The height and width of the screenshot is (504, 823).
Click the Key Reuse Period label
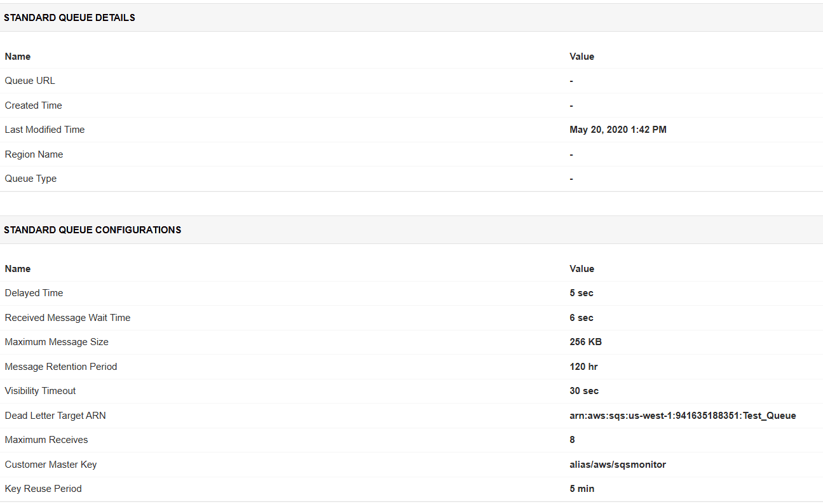[43, 489]
